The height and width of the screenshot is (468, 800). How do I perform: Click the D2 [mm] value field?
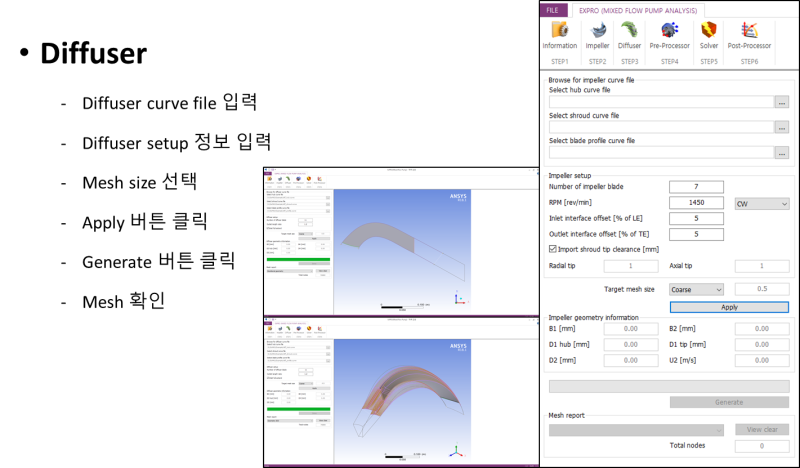click(x=631, y=360)
